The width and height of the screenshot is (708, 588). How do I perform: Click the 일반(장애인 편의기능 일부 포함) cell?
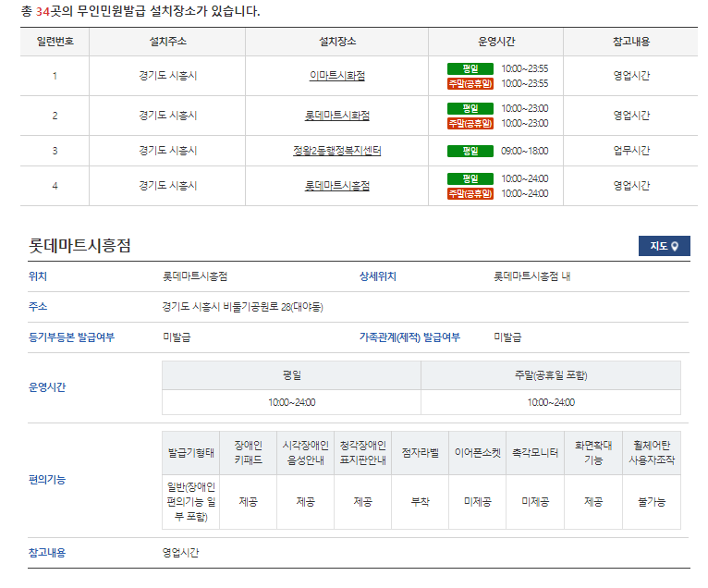tap(191, 502)
